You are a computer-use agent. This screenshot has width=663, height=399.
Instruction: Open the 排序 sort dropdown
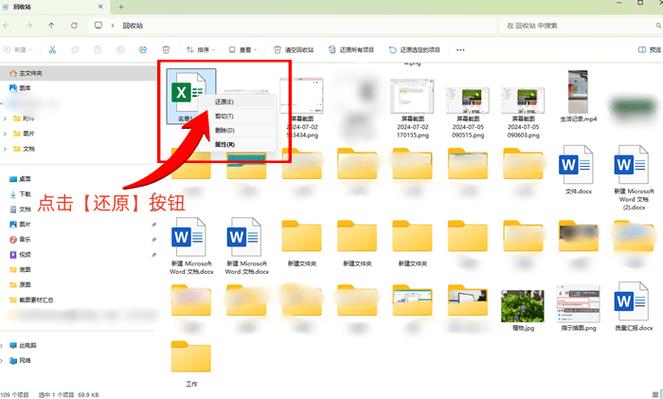point(200,50)
